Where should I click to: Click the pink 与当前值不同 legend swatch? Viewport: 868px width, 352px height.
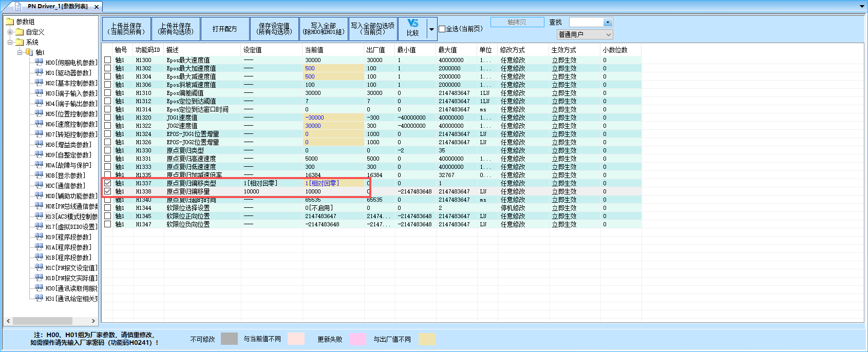coord(296,339)
